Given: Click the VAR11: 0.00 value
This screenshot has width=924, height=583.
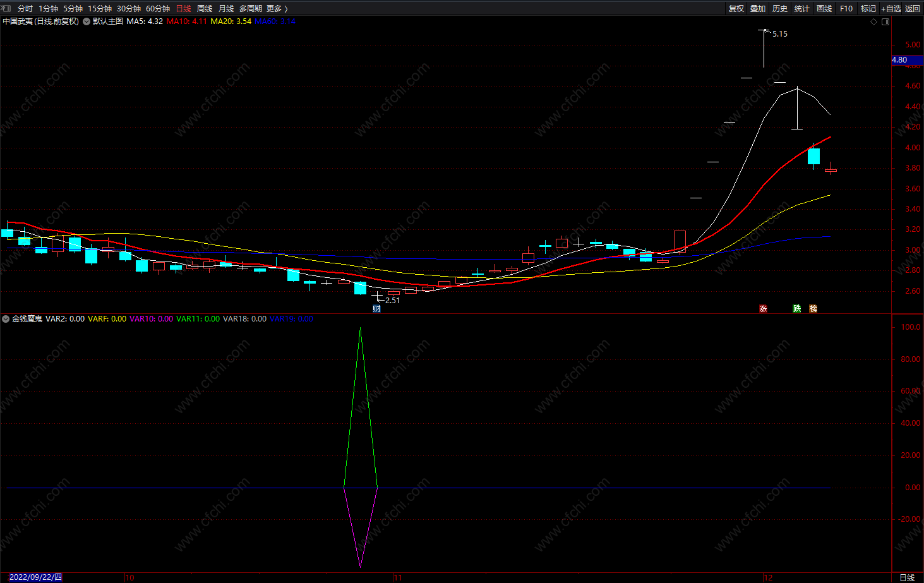Looking at the screenshot, I should (198, 319).
